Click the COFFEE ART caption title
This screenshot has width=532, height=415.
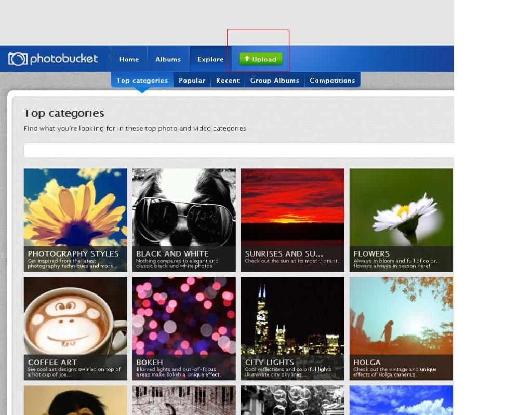52,362
